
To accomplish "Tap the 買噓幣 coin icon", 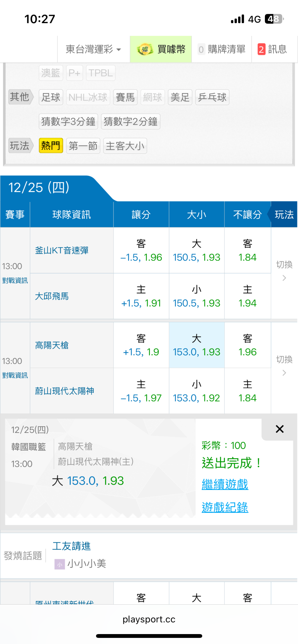I will 145,50.
